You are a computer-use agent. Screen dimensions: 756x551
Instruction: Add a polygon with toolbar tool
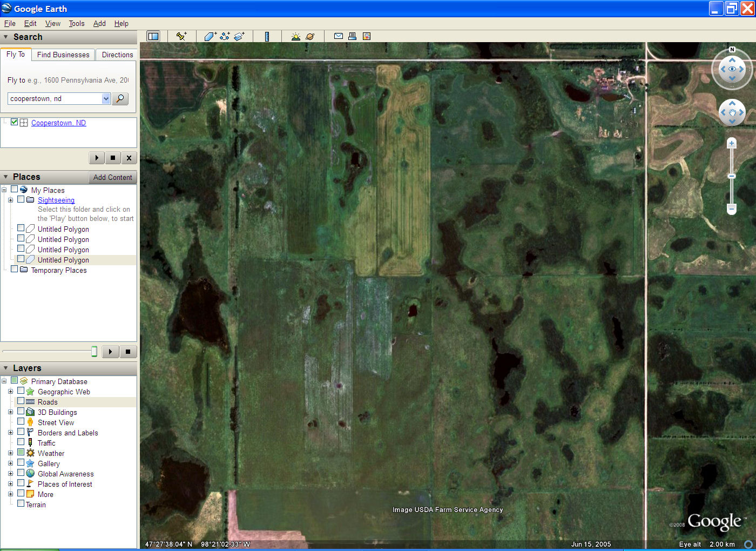(210, 36)
